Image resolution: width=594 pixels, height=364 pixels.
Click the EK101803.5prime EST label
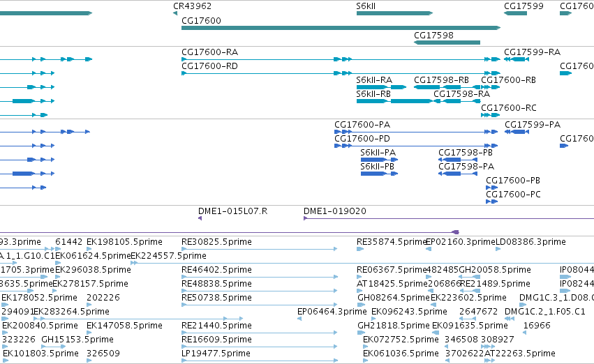(x=40, y=354)
